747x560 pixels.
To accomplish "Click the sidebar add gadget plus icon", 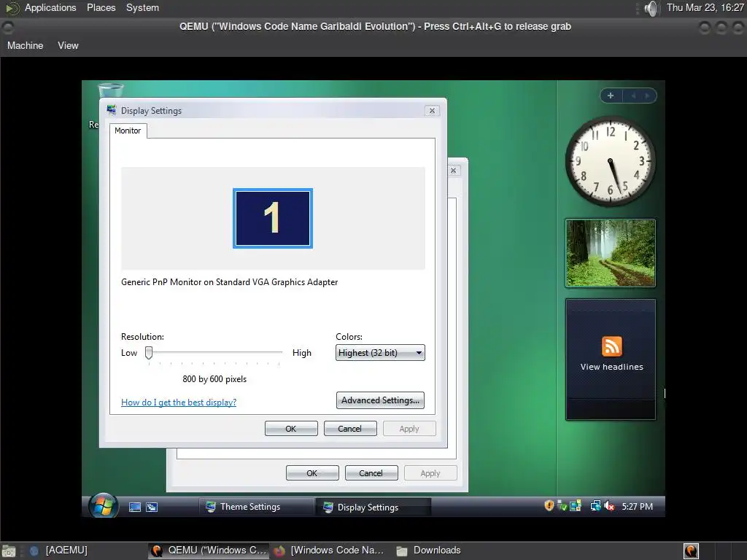I will (x=611, y=96).
